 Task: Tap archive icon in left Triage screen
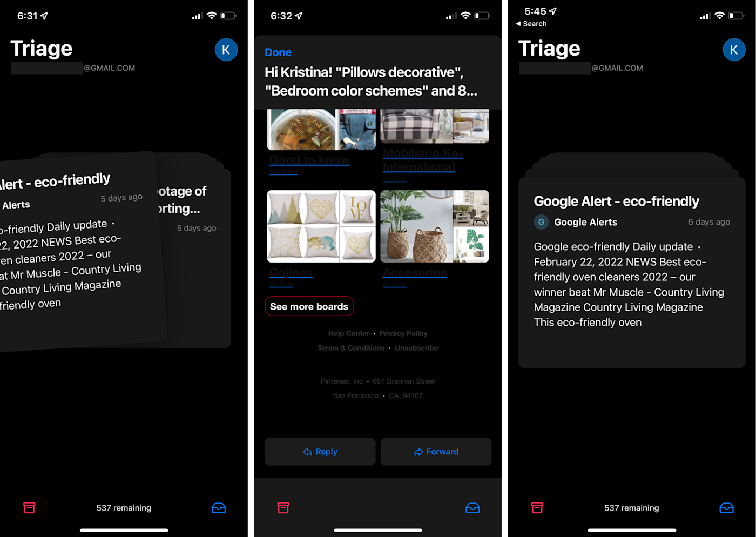pos(29,507)
